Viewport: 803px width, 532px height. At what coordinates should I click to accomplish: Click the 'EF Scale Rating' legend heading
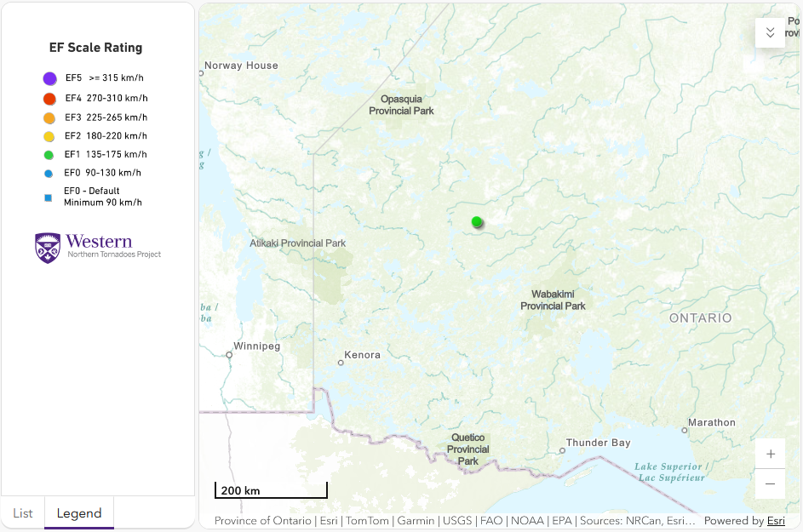point(95,48)
